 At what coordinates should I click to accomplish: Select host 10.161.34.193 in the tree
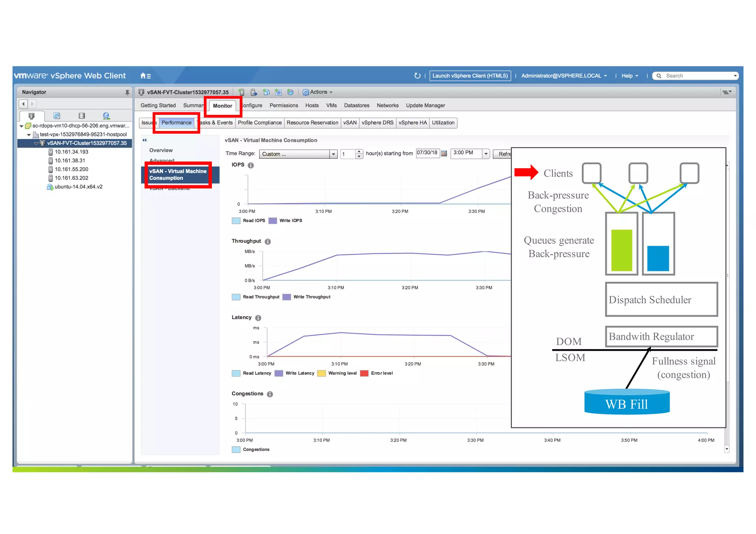[71, 152]
